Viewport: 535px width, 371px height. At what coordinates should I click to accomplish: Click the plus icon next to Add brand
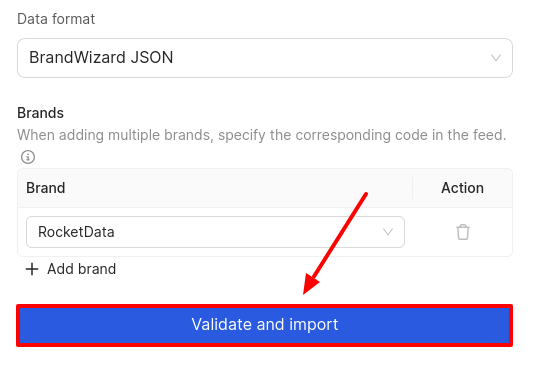coord(32,269)
